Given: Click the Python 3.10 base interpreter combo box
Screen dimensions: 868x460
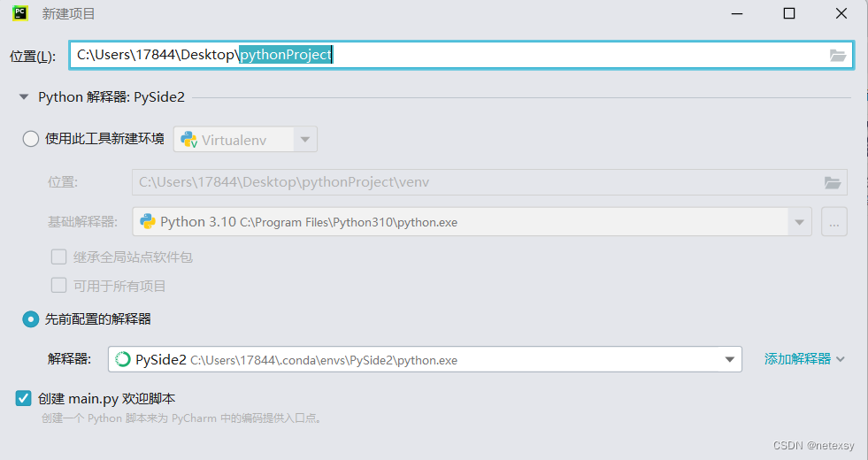Looking at the screenshot, I should point(472,222).
